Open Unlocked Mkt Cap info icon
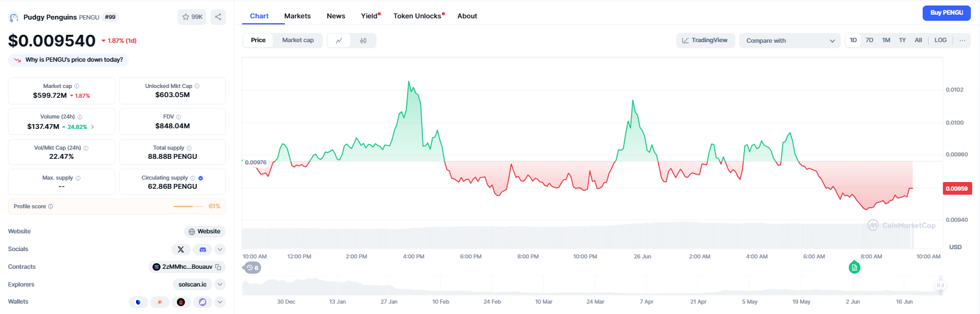This screenshot has width=980, height=314. (x=197, y=86)
